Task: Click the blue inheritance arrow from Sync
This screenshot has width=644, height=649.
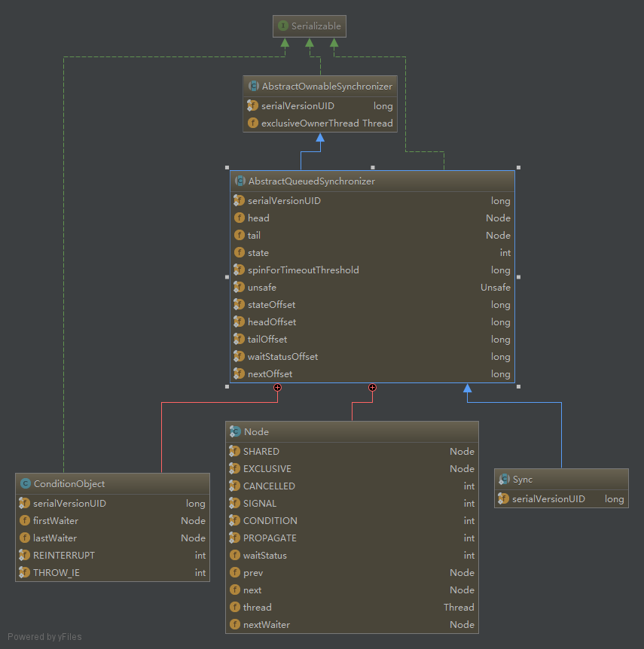Action: point(468,389)
